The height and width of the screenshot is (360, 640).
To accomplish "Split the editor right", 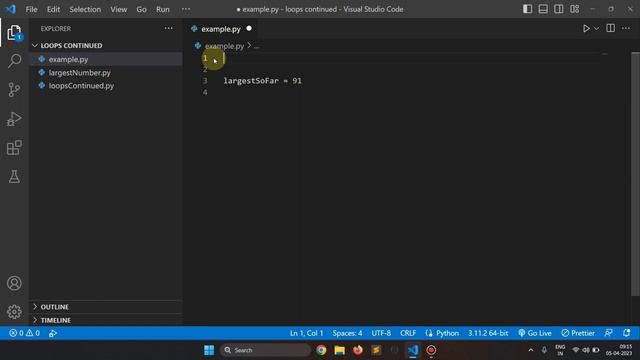I will (611, 28).
